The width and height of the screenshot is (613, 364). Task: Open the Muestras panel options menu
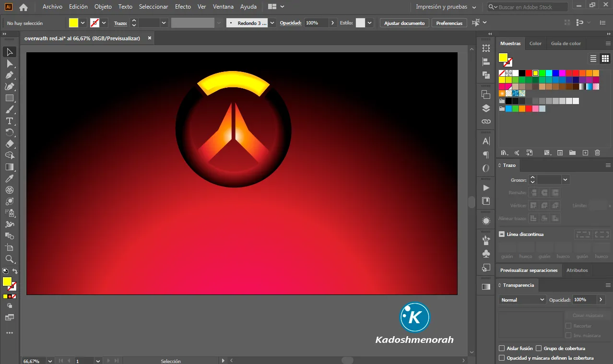(608, 43)
